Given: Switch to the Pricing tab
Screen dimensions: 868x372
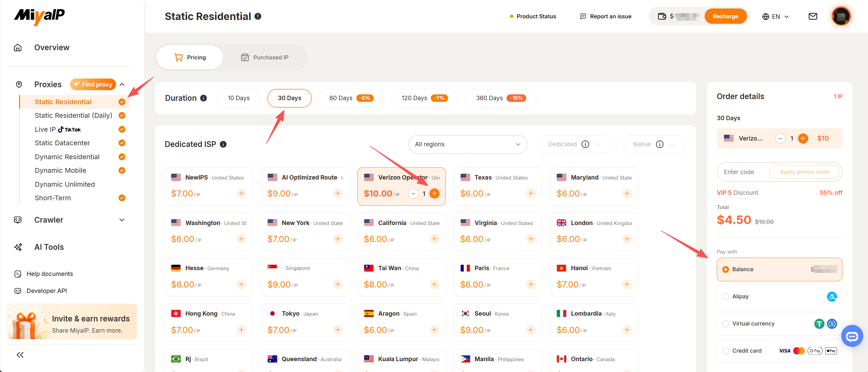Looking at the screenshot, I should (190, 57).
